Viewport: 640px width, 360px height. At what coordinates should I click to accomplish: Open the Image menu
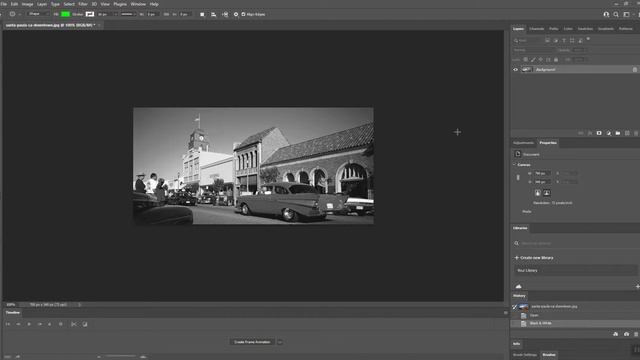(x=27, y=4)
